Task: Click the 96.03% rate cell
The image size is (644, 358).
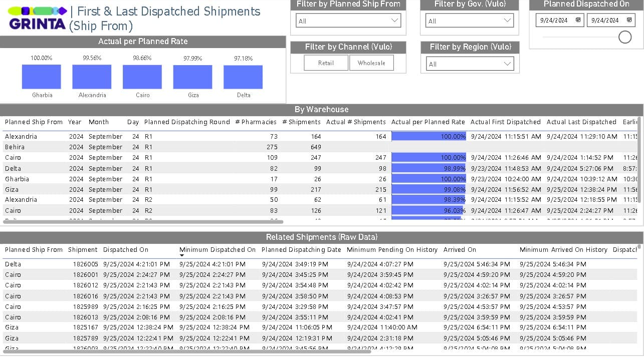Action: [428, 210]
